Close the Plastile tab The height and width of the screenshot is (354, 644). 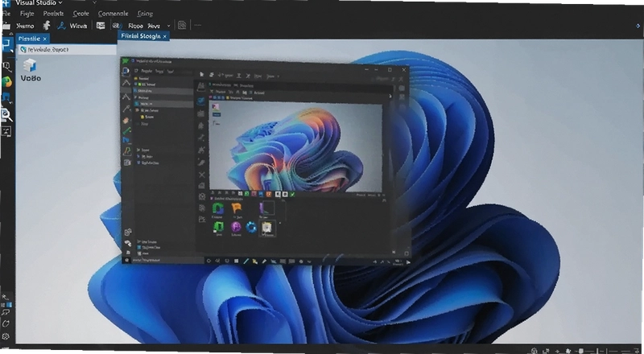pos(45,39)
